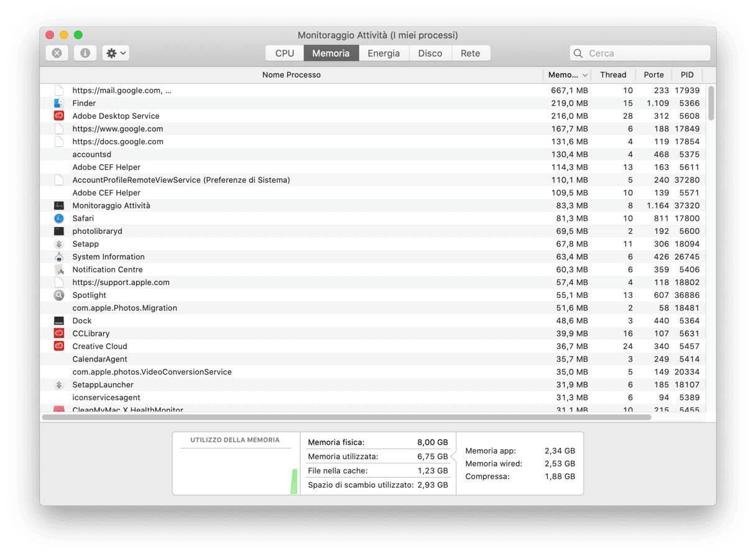Select the first Adobe CEF Helper 114,3 MB row
Viewport: 756px width, 558px height.
(374, 167)
